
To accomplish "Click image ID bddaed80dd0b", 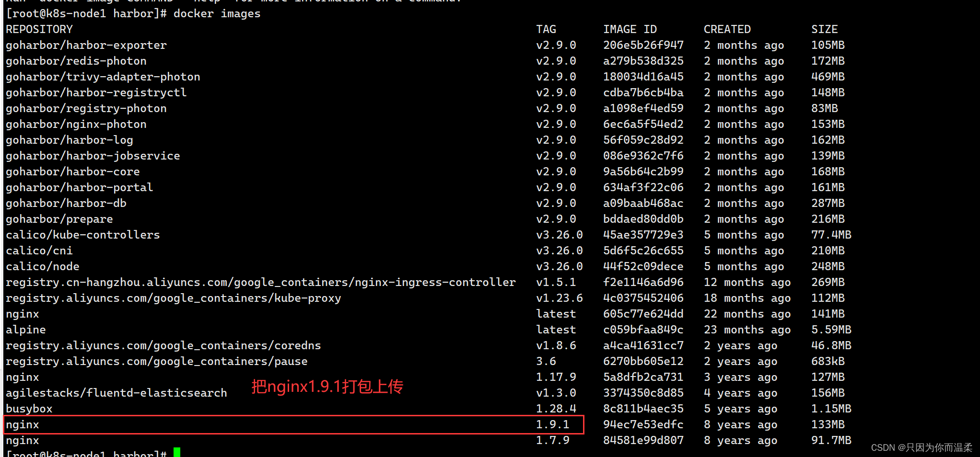I will [643, 219].
